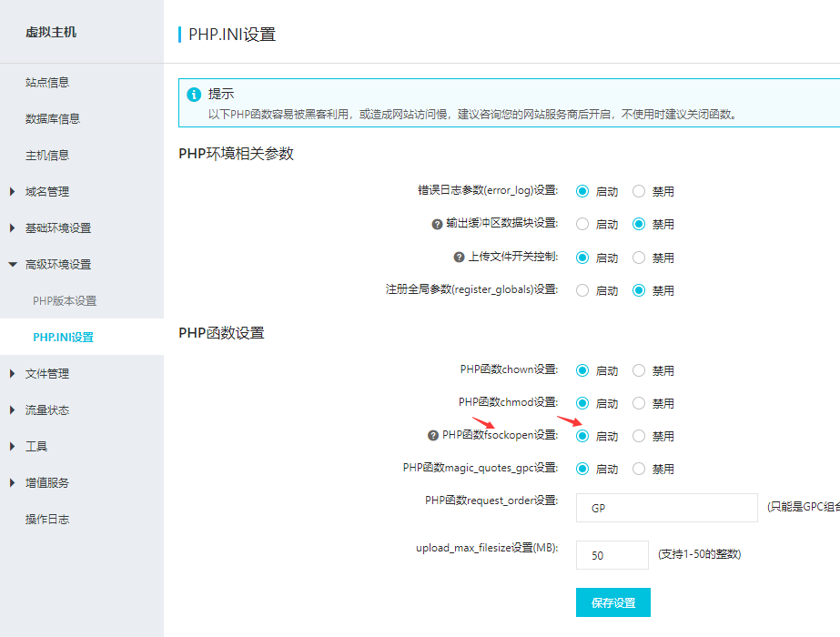The image size is (840, 637).
Task: Click the PHP环境相关参数 section heading
Action: point(237,154)
